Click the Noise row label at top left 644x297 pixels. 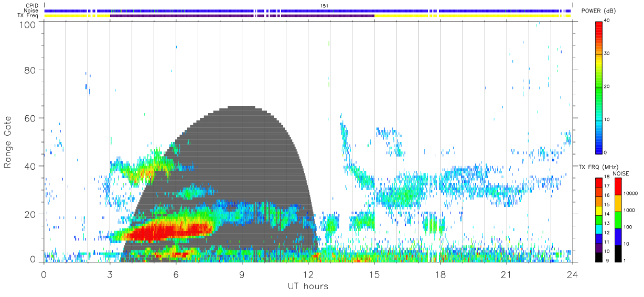point(31,10)
